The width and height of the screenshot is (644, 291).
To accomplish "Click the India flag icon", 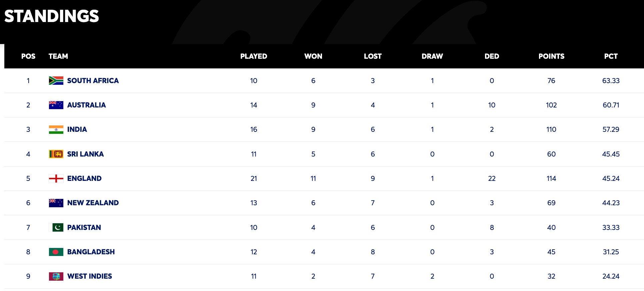I will click(x=56, y=129).
